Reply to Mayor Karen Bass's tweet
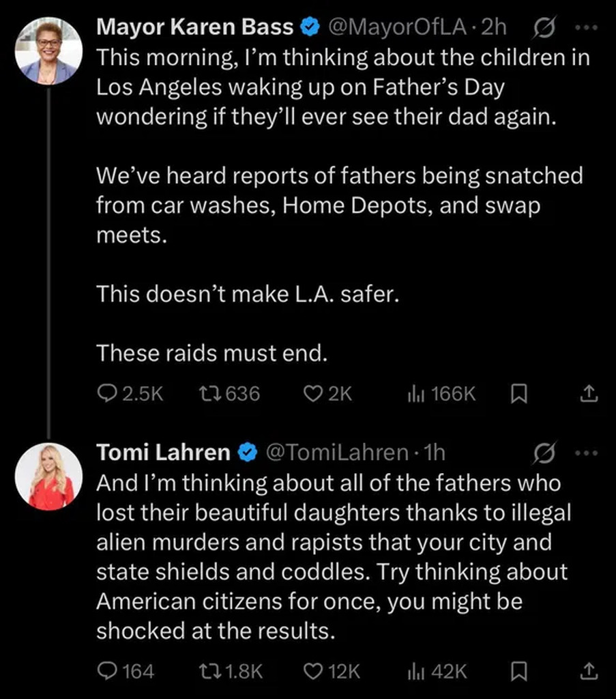This screenshot has height=699, width=616. click(x=108, y=393)
